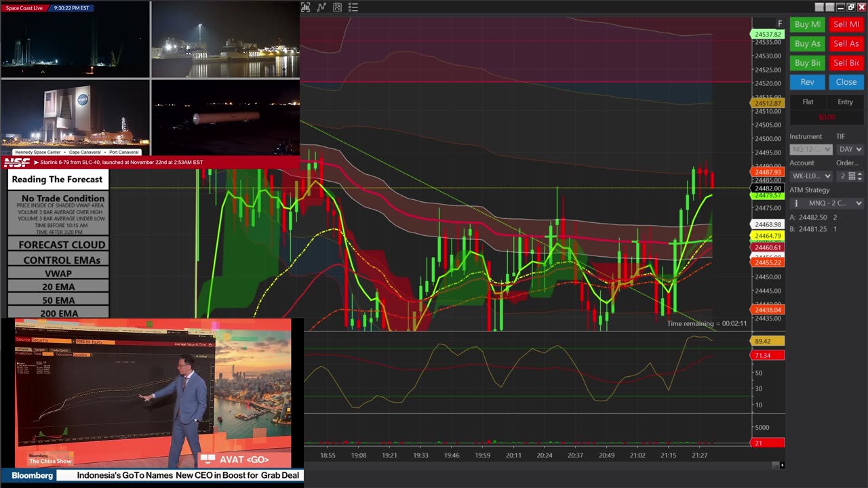Viewport: 868px width, 488px height.
Task: Open the line drawing tools icon
Action: pyautogui.click(x=321, y=7)
